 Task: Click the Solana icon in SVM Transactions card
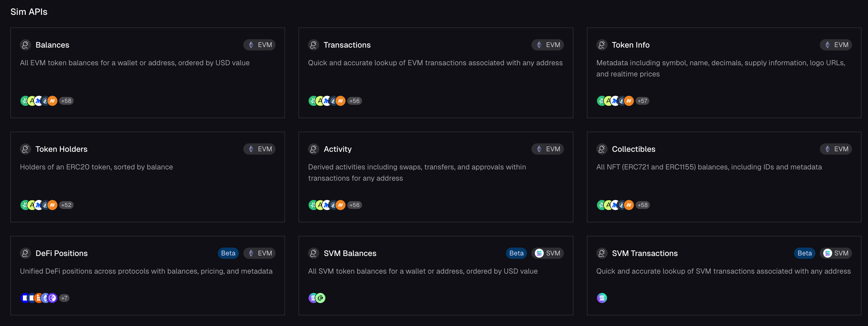click(x=602, y=298)
